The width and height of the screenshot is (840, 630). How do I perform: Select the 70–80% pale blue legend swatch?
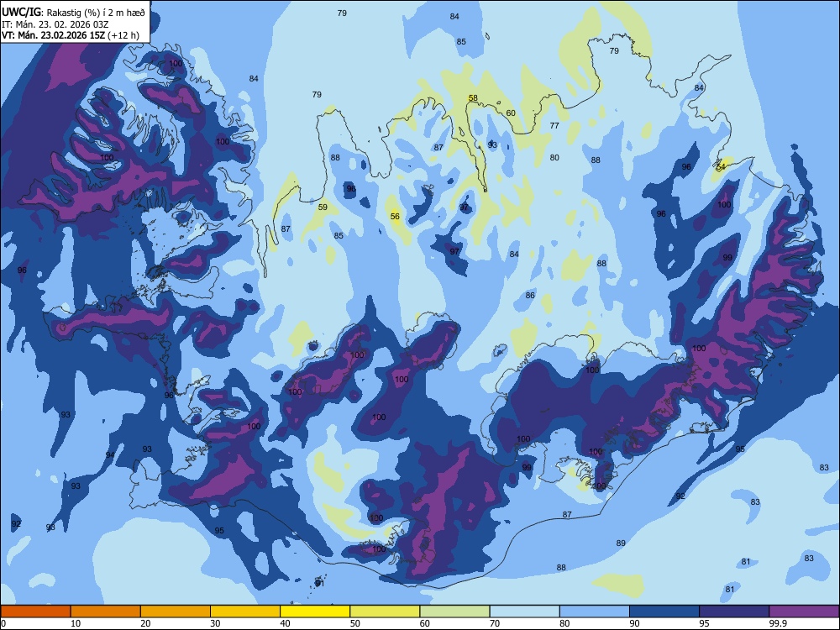(524, 612)
